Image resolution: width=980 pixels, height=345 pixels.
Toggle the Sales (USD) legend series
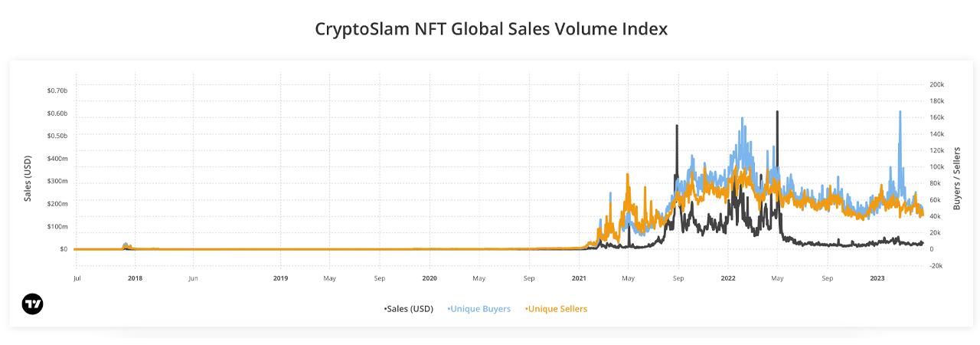[409, 309]
